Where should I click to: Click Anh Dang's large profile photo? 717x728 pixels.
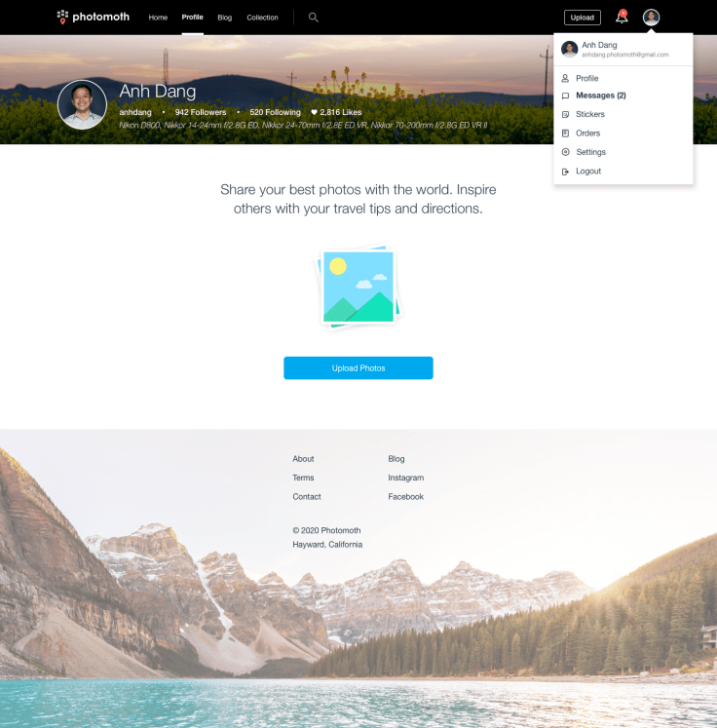[83, 105]
